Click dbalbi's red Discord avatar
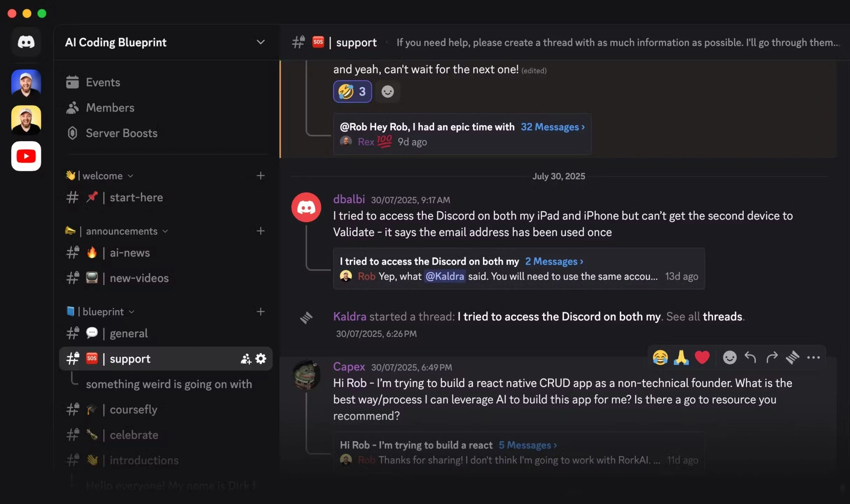This screenshot has width=850, height=504. tap(306, 207)
